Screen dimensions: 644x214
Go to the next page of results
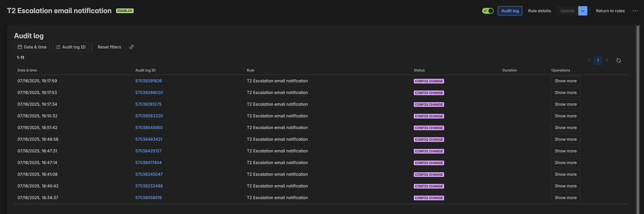607,60
